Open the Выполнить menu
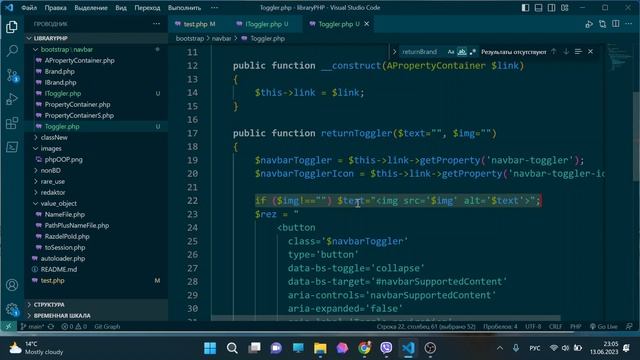 [184, 8]
